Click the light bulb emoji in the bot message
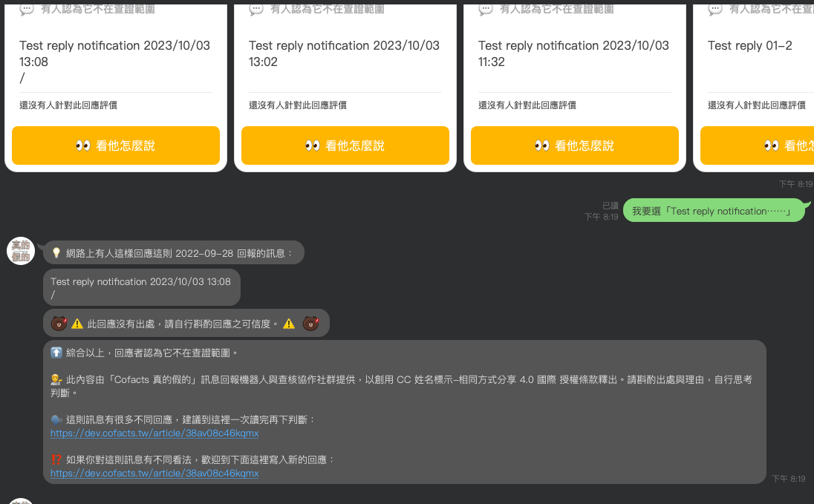Image resolution: width=814 pixels, height=504 pixels. (56, 253)
